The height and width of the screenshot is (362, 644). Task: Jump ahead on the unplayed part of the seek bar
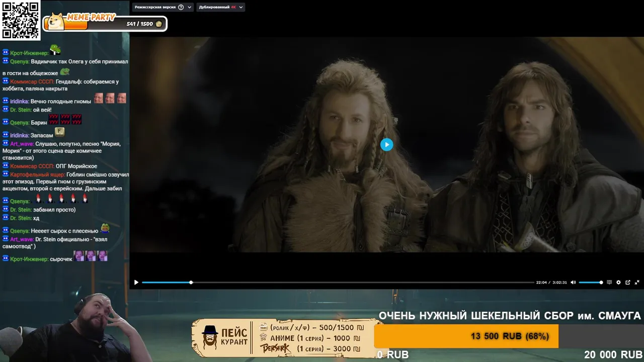[x=362, y=283]
